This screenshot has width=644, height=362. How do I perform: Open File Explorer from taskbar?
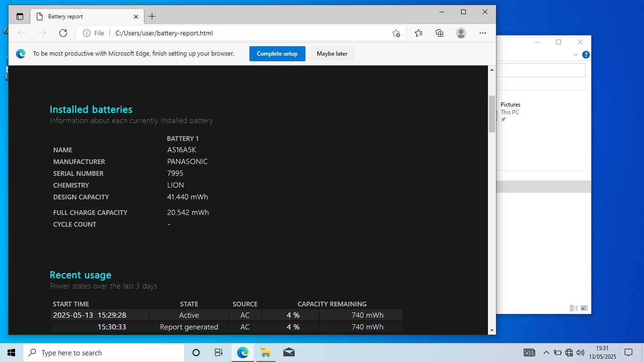265,353
